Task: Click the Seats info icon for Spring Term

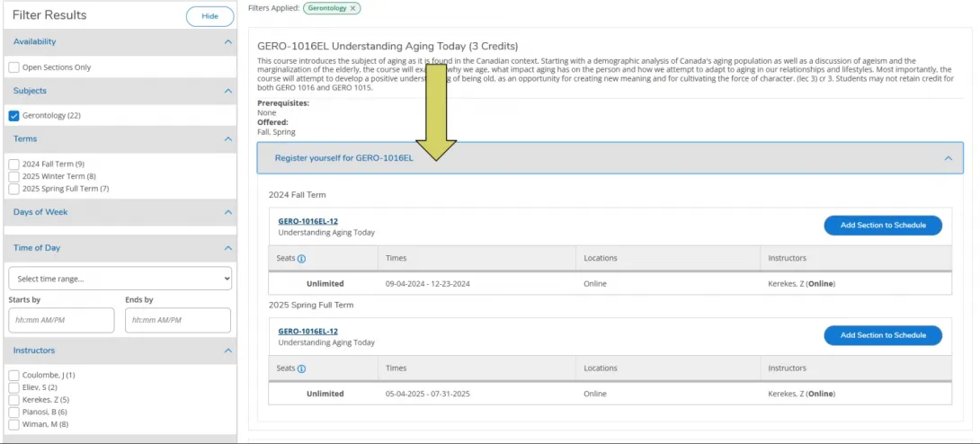Action: (x=301, y=369)
